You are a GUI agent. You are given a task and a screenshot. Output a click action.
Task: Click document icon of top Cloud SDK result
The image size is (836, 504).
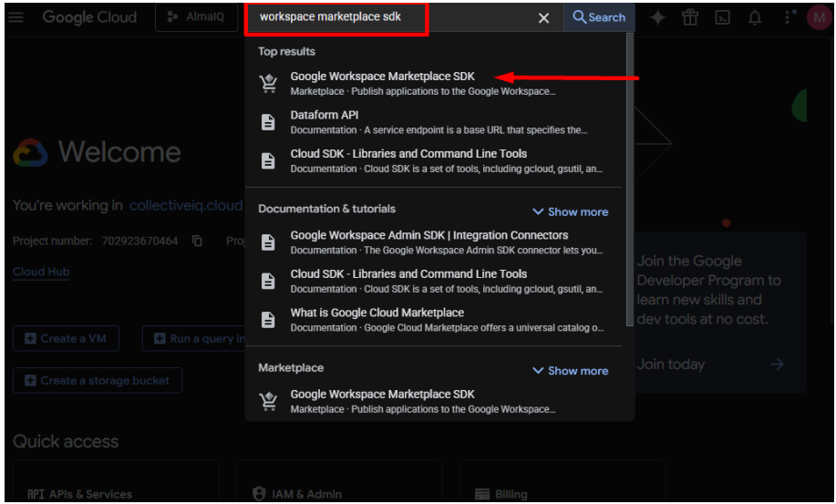pyautogui.click(x=268, y=161)
